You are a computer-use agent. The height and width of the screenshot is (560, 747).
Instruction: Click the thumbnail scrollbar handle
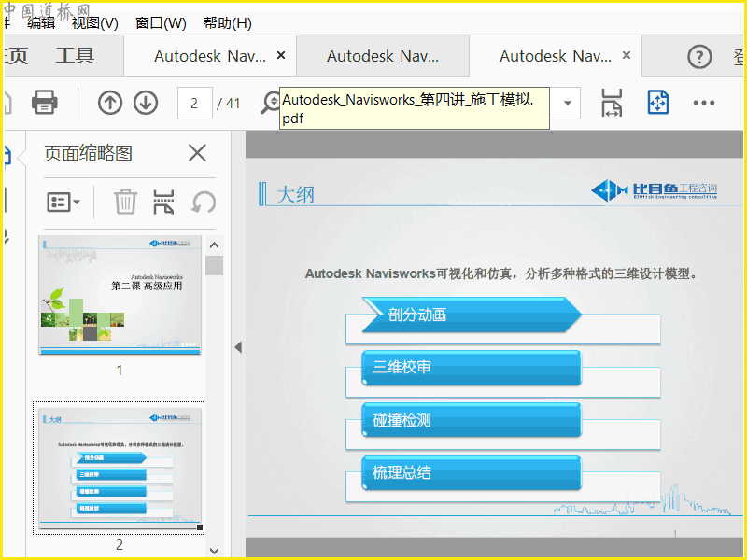coord(215,266)
